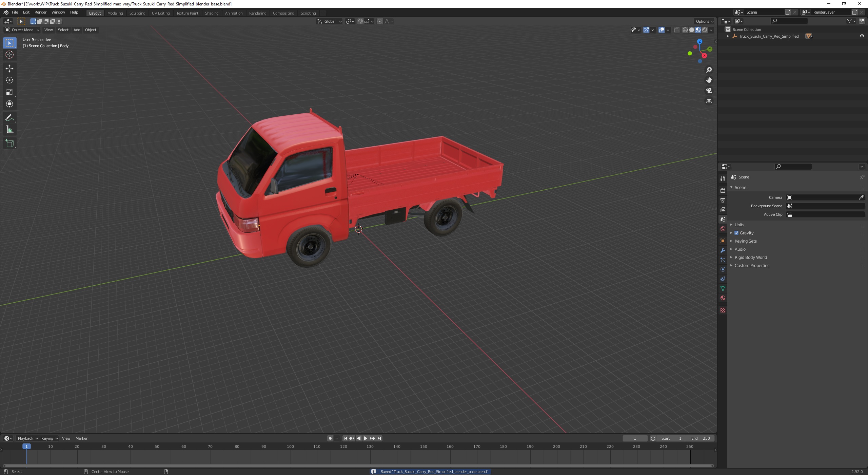
Task: Expand Truck_Suzuki_Carry_Red_Simplified in outliner
Action: pos(728,36)
